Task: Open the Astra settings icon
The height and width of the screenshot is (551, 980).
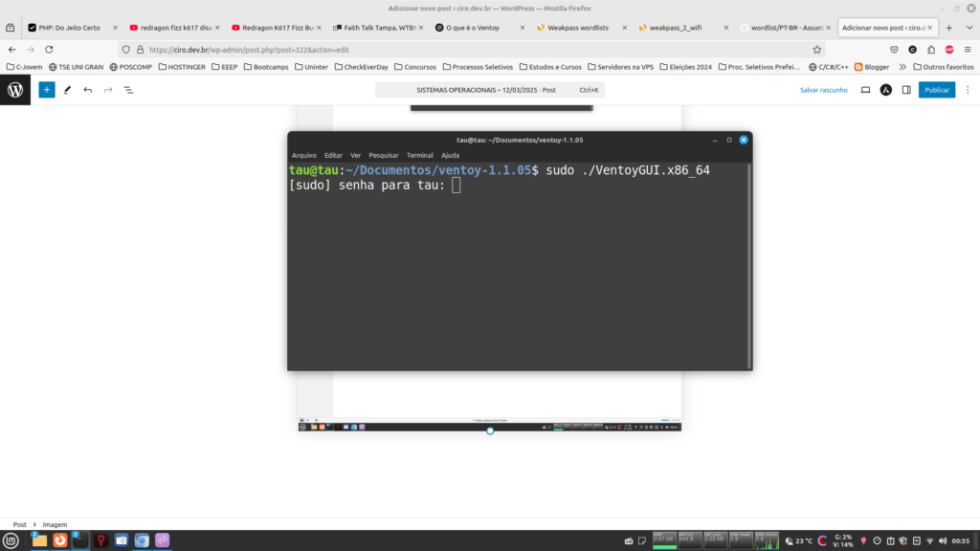Action: coord(886,90)
